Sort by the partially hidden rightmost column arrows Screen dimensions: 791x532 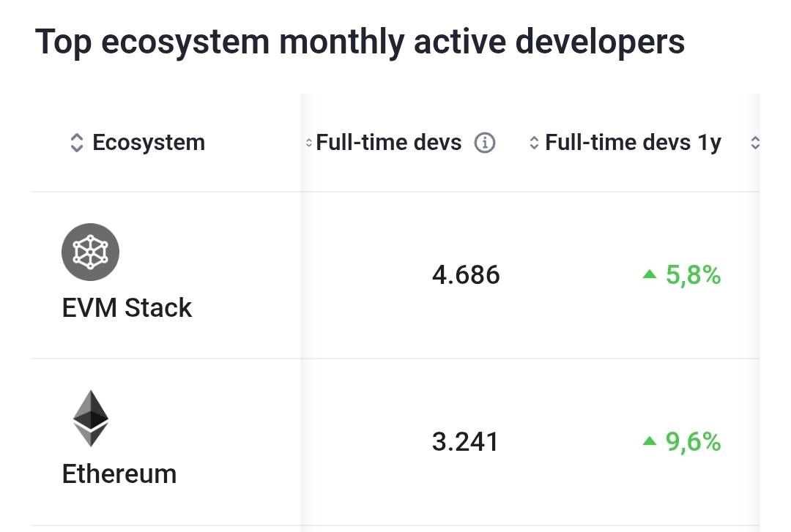pos(754,143)
